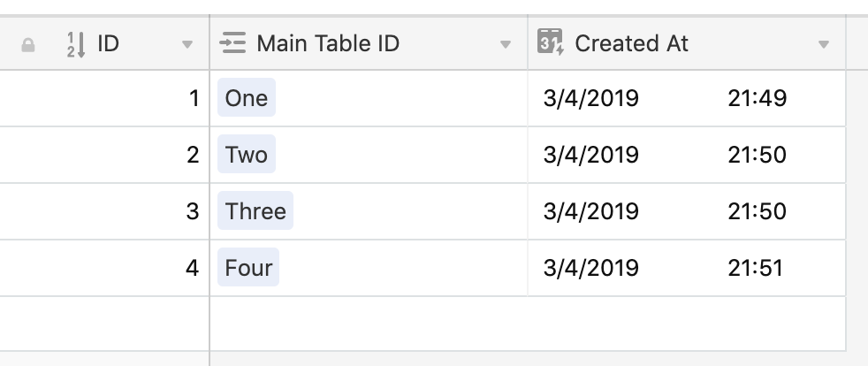Select the ID cell containing 1
This screenshot has width=868, height=366.
click(x=104, y=98)
